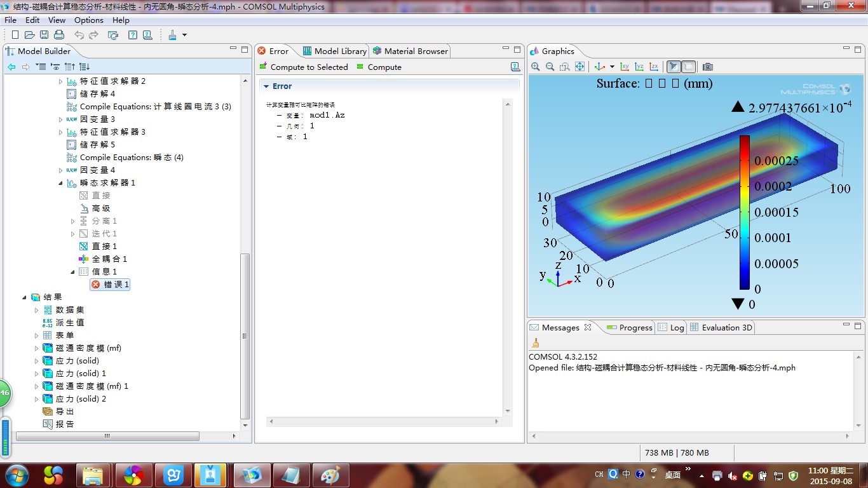868x488 pixels.
Task: Open the main toolbar Help icon
Action: [x=133, y=35]
